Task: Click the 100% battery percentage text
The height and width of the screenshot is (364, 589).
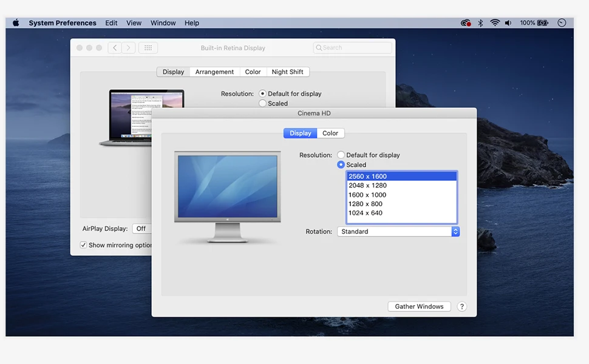Action: tap(528, 23)
